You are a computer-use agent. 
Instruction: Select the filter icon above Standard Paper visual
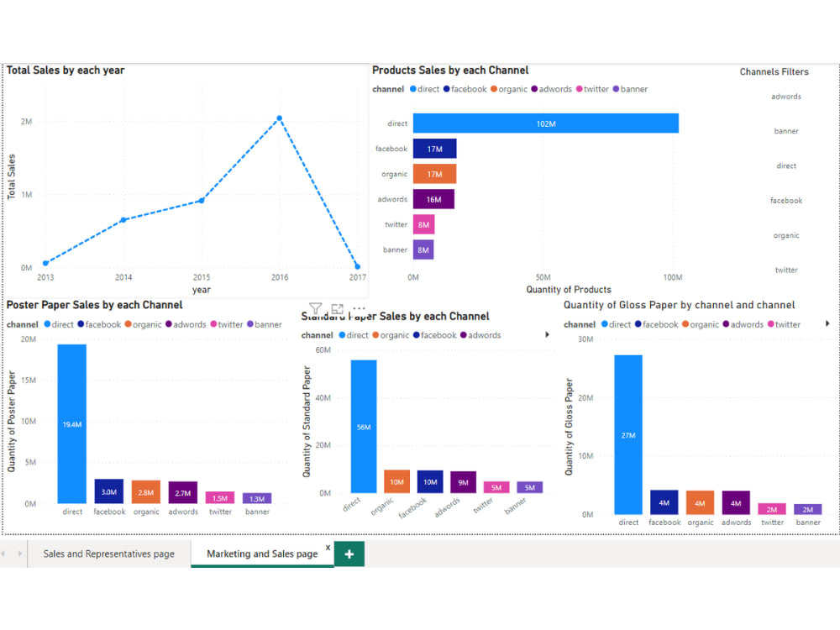(x=316, y=309)
